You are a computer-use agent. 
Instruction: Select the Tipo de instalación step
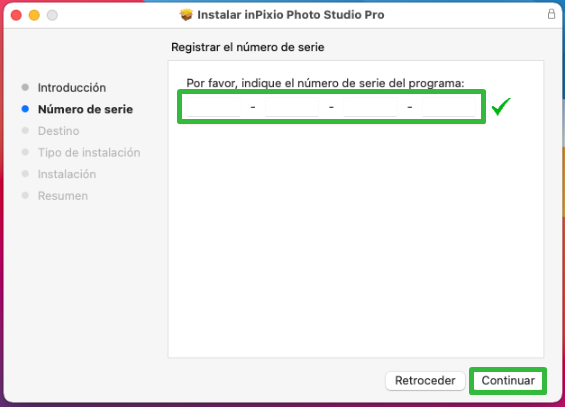click(x=89, y=152)
